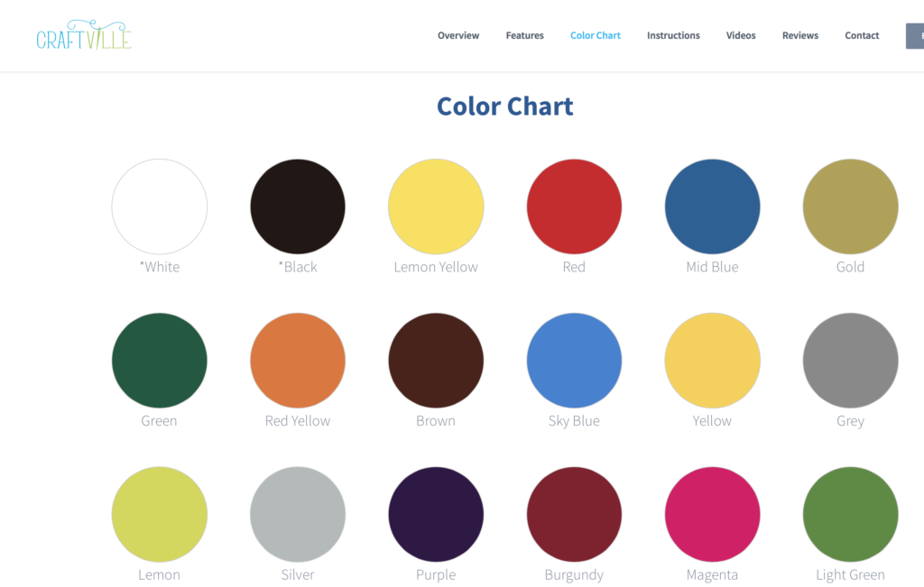Click the "Yellow" label in second row
924x587 pixels.
713,421
